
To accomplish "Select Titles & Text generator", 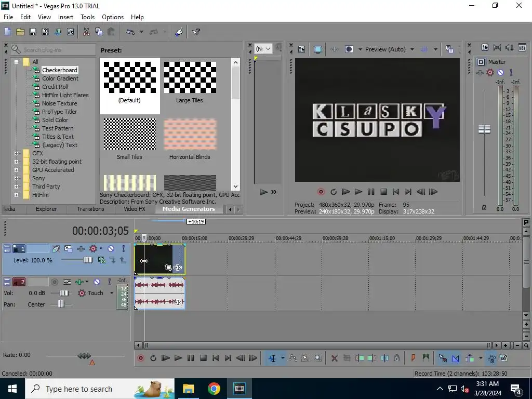I will [x=58, y=137].
